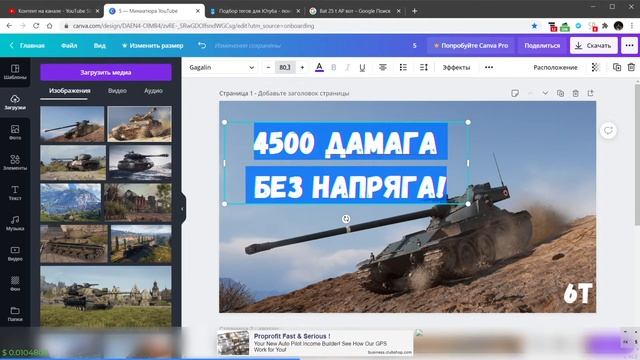Open the Файл menu

(x=69, y=45)
